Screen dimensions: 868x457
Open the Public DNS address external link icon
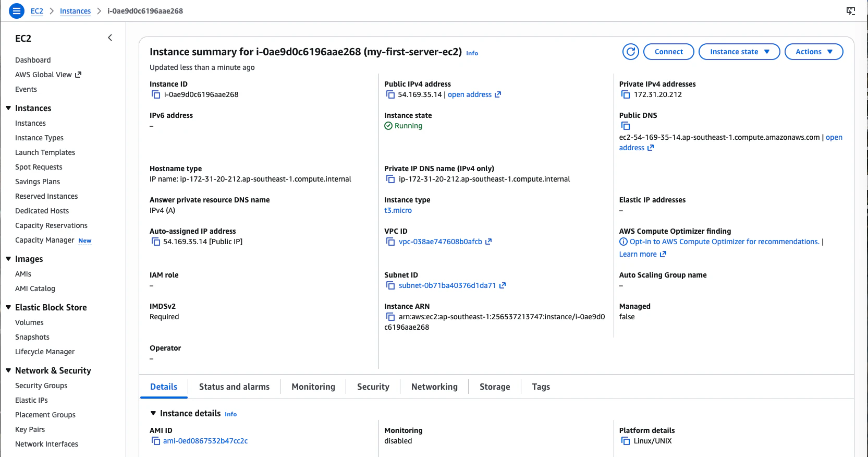(x=651, y=148)
